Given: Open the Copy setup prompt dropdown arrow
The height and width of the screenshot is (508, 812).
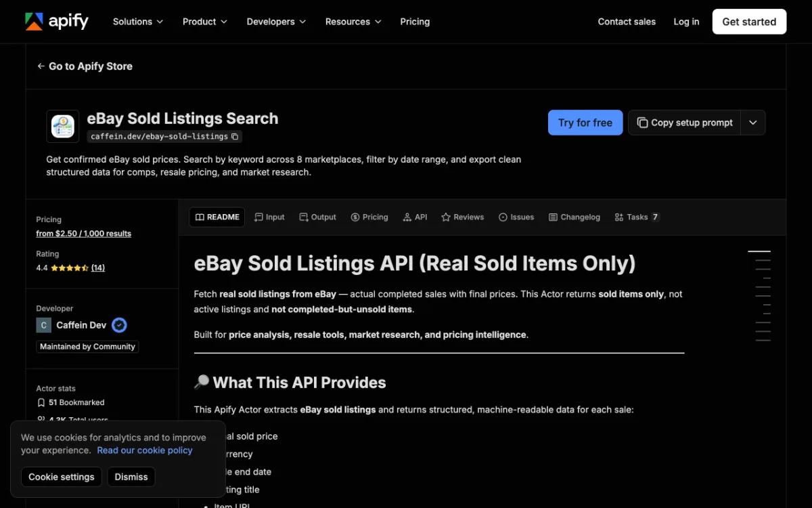Looking at the screenshot, I should coord(753,123).
